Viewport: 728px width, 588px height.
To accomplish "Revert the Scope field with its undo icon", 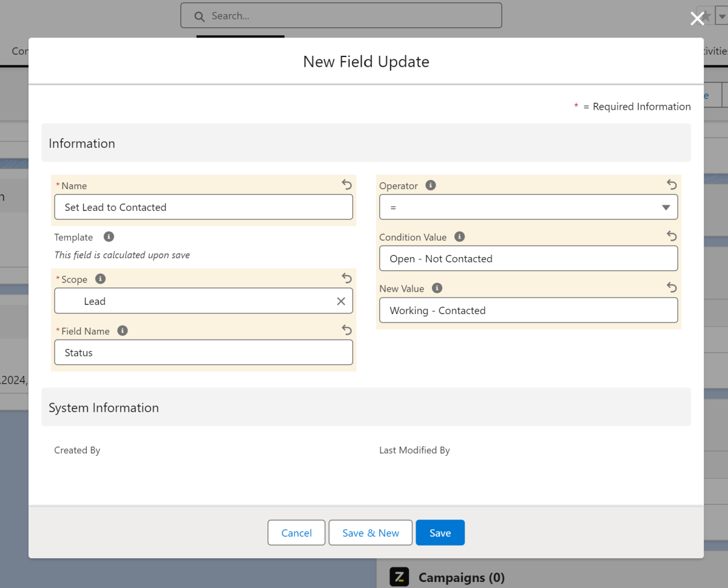I will tap(346, 278).
